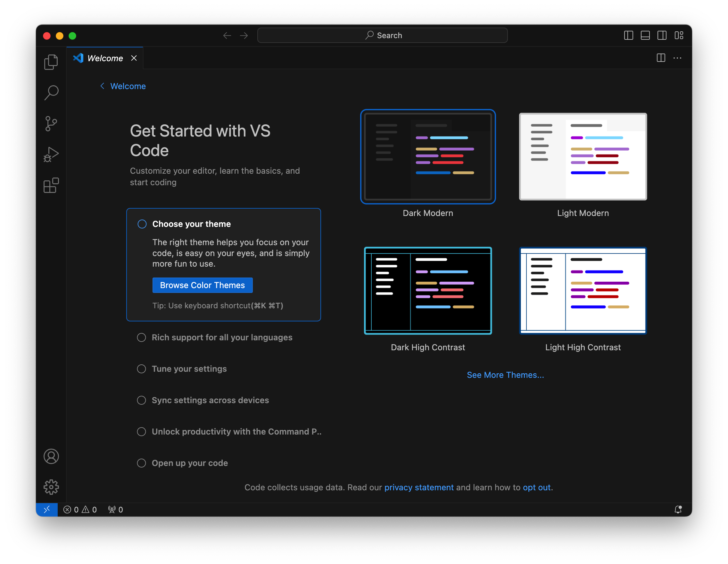
Task: Open the Extensions view
Action: 51,185
